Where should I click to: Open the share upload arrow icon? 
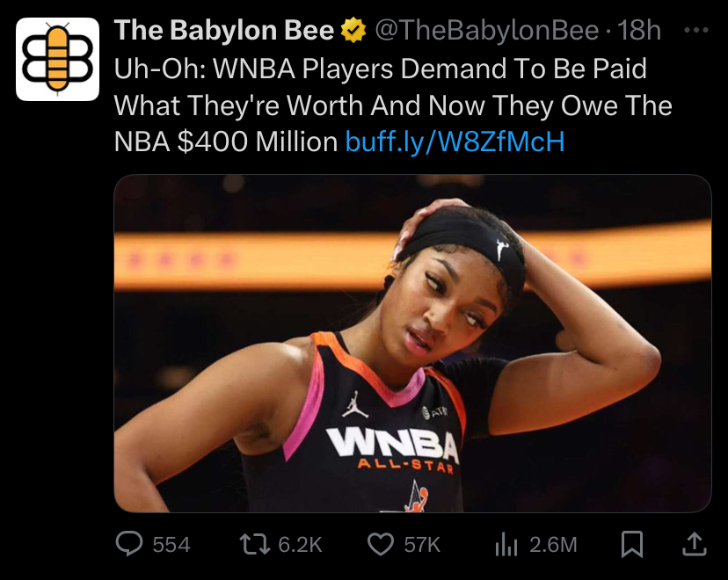695,544
